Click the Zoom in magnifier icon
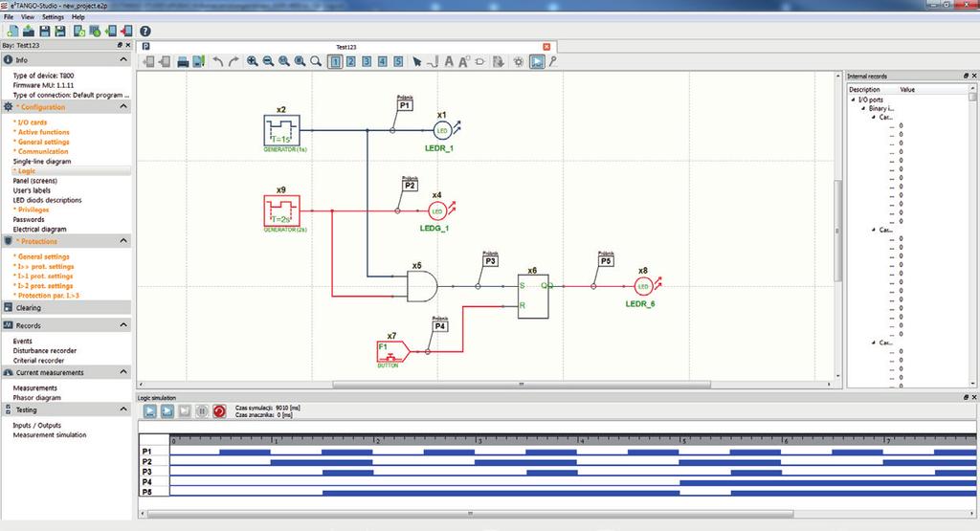The image size is (980, 531). click(x=253, y=61)
